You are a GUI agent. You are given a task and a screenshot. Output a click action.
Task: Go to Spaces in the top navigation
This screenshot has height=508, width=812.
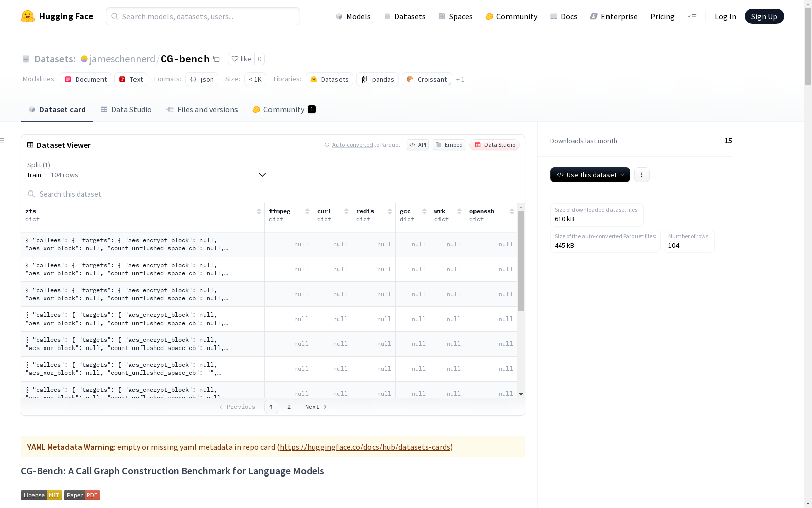[x=455, y=16]
